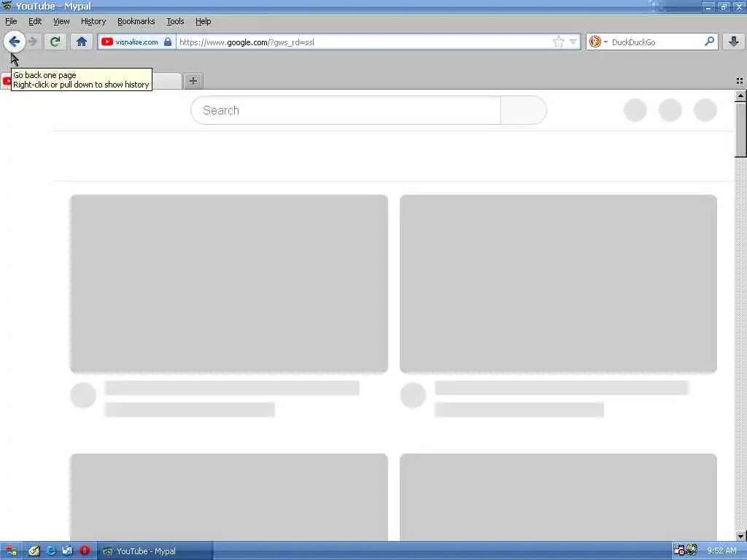Click the scrollbar up arrow
The image size is (747, 560).
(x=740, y=96)
